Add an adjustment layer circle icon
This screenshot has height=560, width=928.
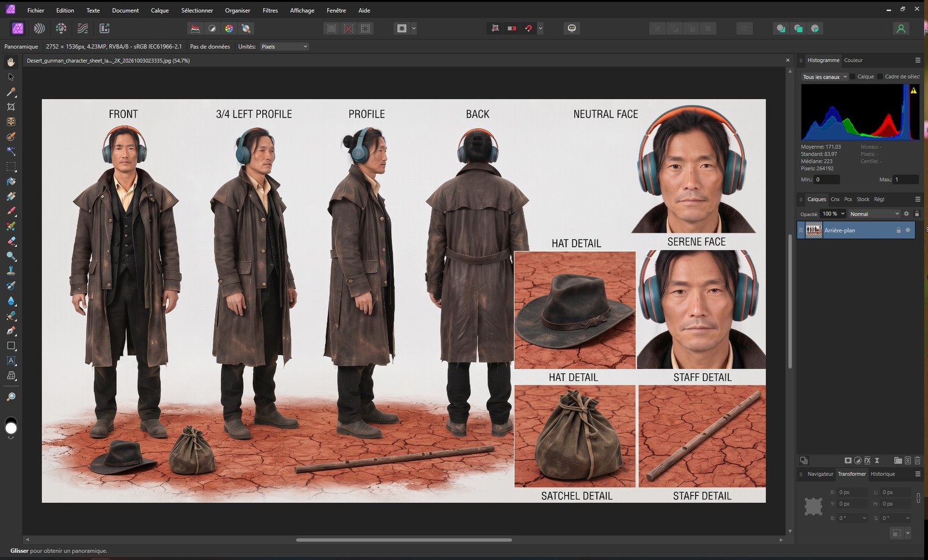(858, 460)
